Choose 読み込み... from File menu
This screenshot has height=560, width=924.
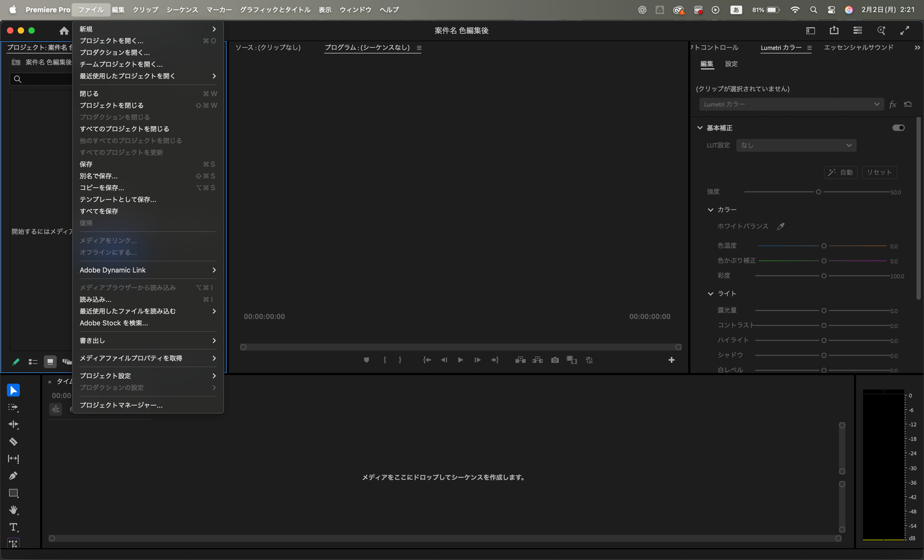pyautogui.click(x=95, y=299)
